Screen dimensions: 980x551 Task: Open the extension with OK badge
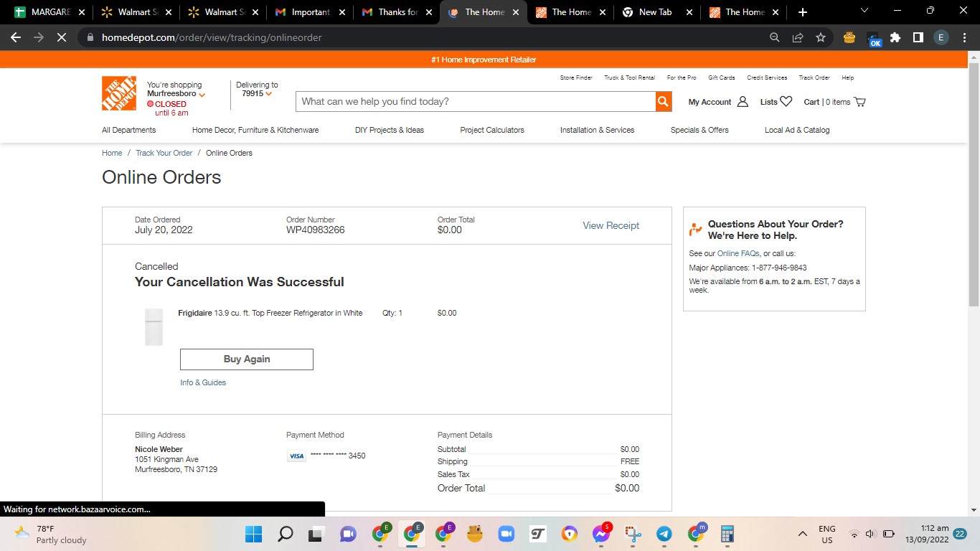coord(873,39)
